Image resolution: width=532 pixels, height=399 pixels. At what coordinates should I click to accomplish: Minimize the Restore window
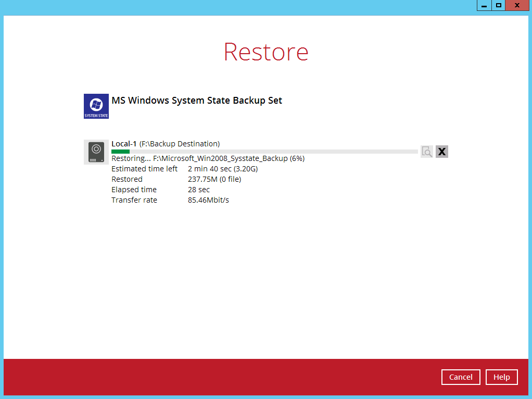[484, 5]
